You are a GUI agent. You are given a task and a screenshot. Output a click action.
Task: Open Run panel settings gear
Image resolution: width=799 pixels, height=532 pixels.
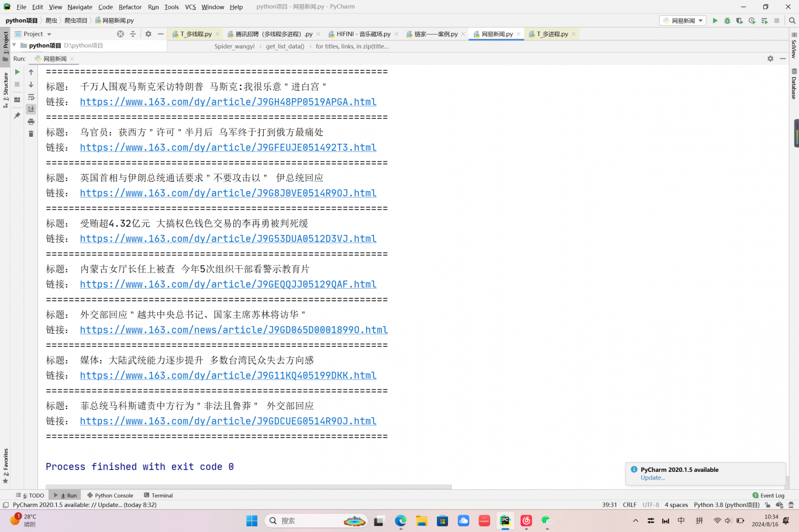click(770, 58)
